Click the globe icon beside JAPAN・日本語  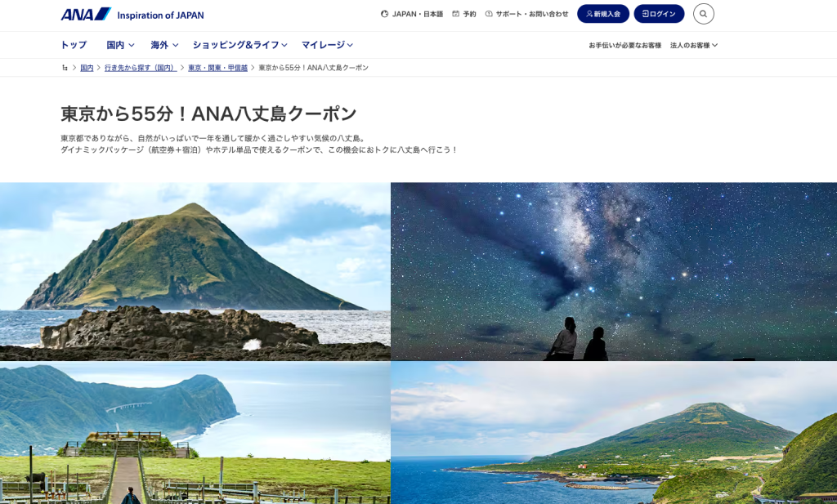coord(384,14)
